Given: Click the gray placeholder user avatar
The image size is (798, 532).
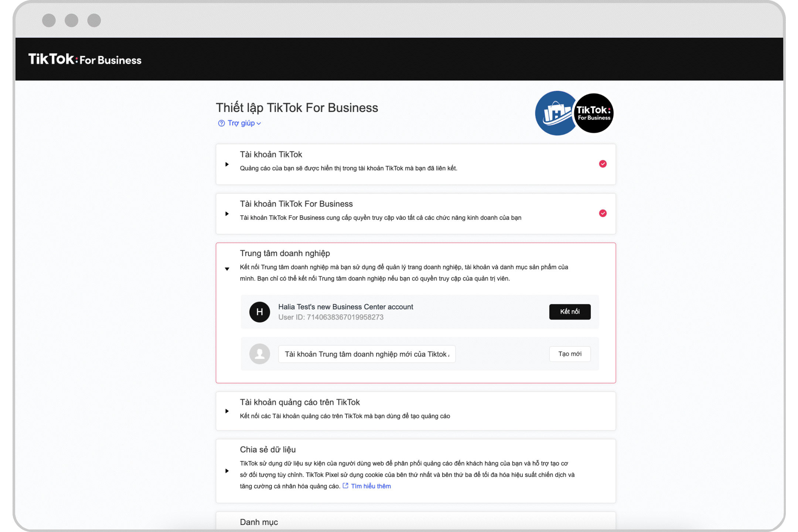Looking at the screenshot, I should tap(259, 354).
